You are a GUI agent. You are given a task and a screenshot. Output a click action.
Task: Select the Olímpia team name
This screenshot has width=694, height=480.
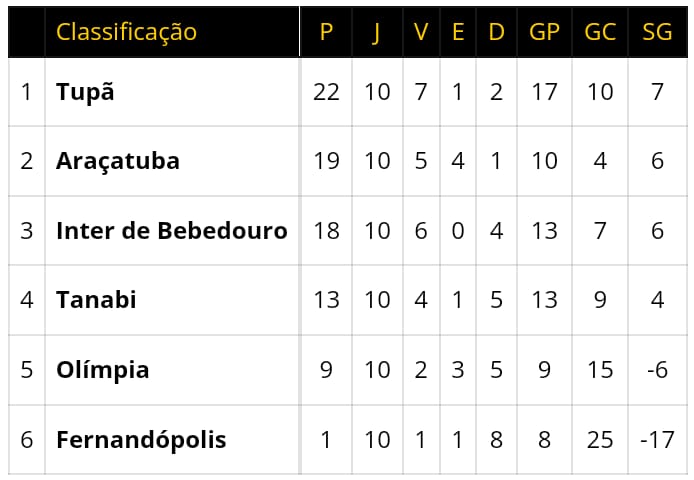tap(103, 370)
